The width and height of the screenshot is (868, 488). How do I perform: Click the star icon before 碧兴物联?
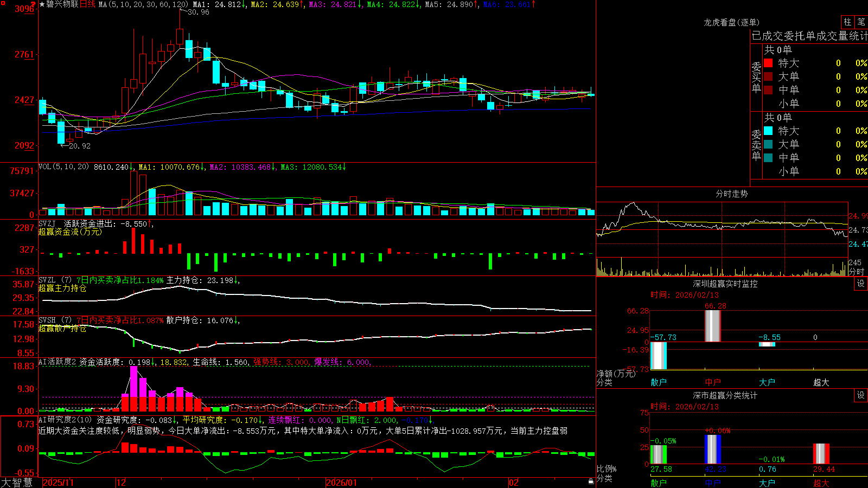pos(42,4)
